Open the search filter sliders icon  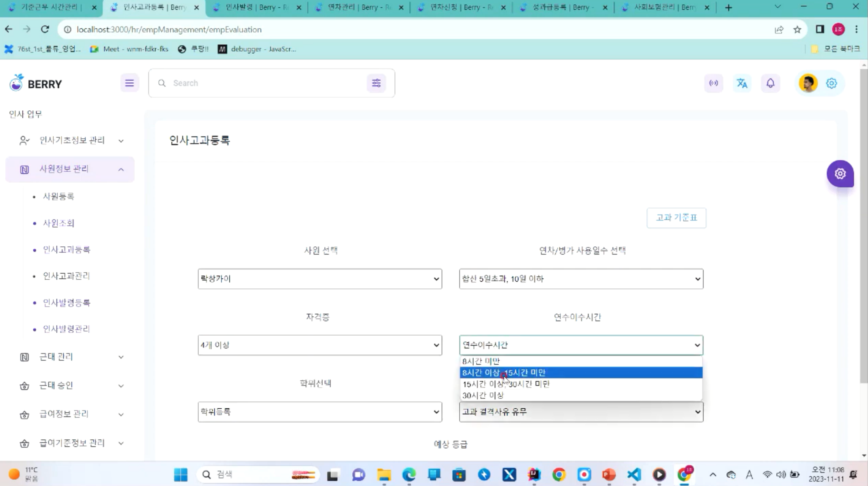click(x=376, y=83)
